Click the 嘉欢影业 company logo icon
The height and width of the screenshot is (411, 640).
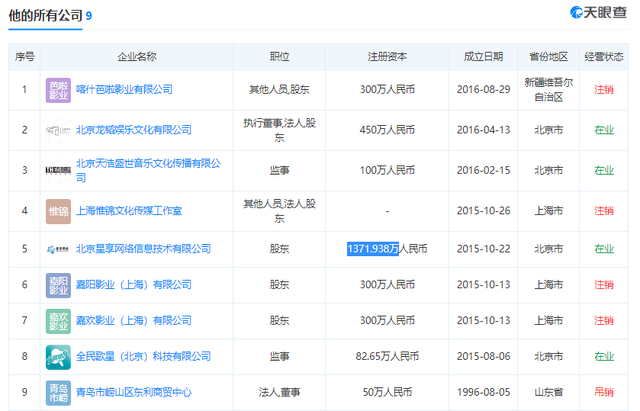(x=58, y=321)
